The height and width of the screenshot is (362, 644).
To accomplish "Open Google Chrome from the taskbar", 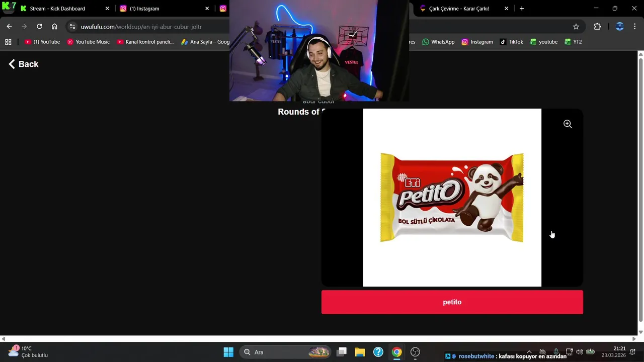I will [397, 352].
